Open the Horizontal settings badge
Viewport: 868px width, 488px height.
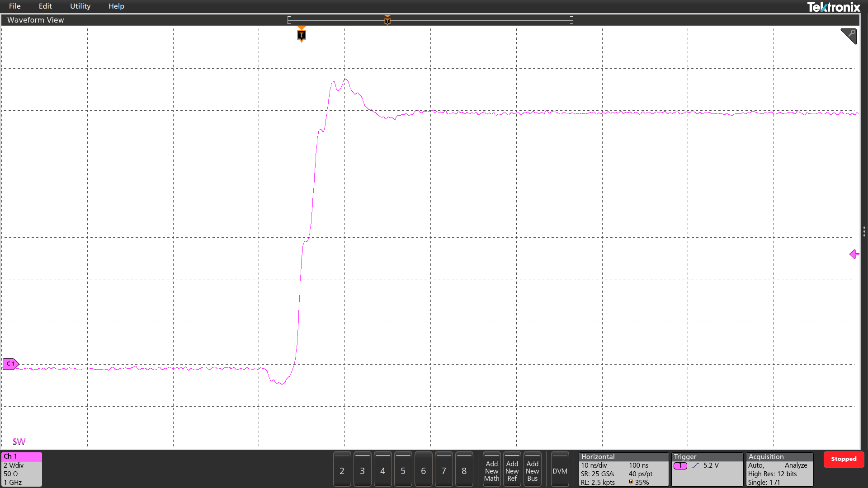[x=623, y=469]
